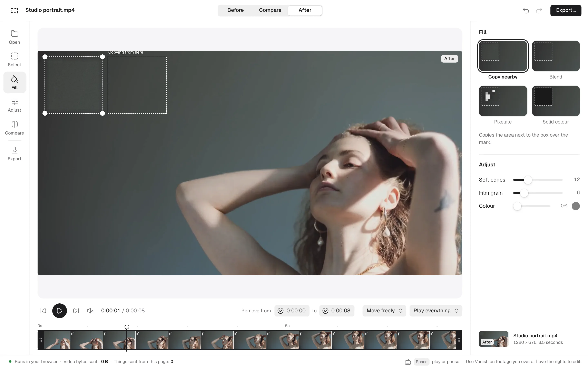Image resolution: width=588 pixels, height=368 pixels.
Task: Click the Export icon in left sidebar
Action: point(14,154)
